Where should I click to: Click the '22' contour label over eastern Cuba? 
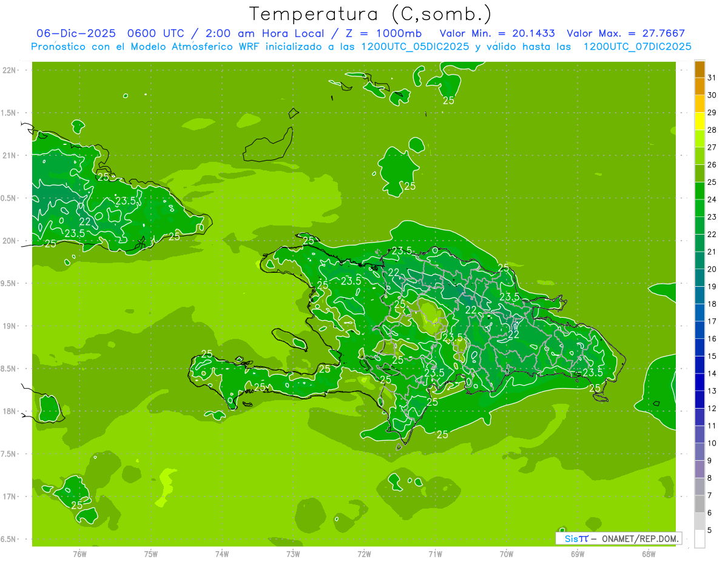pos(84,221)
